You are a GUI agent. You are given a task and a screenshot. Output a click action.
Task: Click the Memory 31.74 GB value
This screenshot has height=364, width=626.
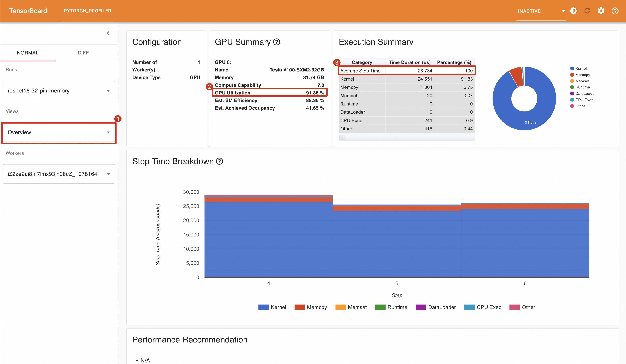[x=314, y=77]
